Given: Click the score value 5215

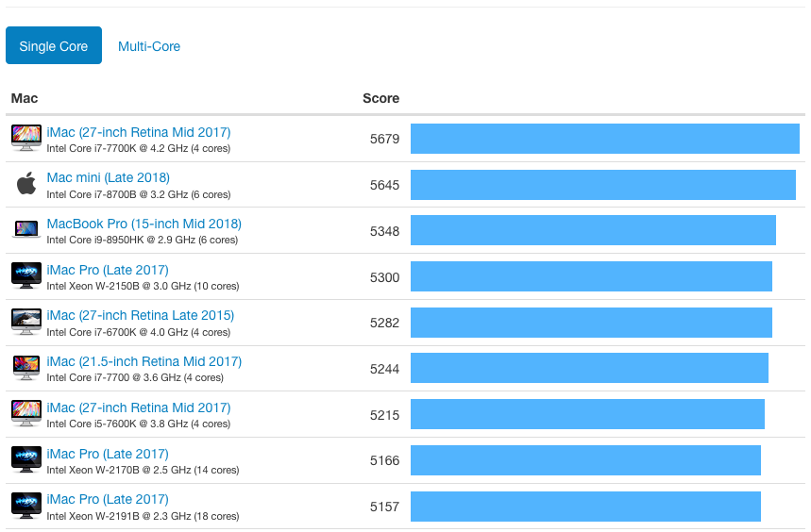Looking at the screenshot, I should click(384, 415).
